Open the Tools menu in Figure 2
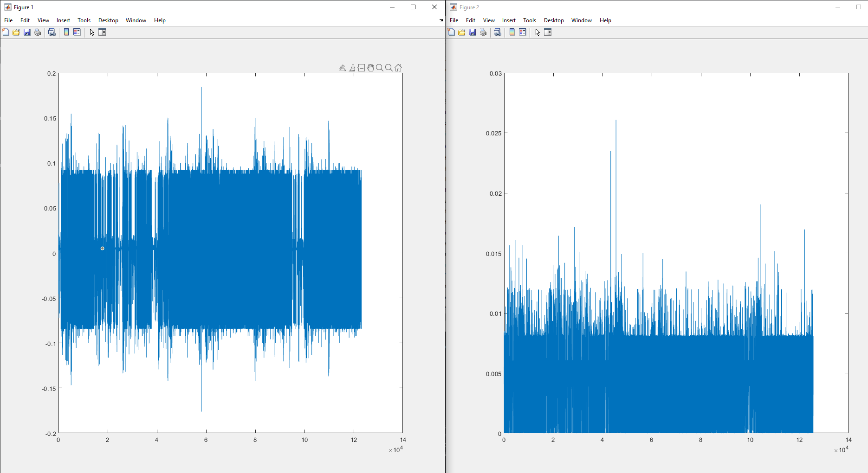This screenshot has width=868, height=473. point(530,20)
